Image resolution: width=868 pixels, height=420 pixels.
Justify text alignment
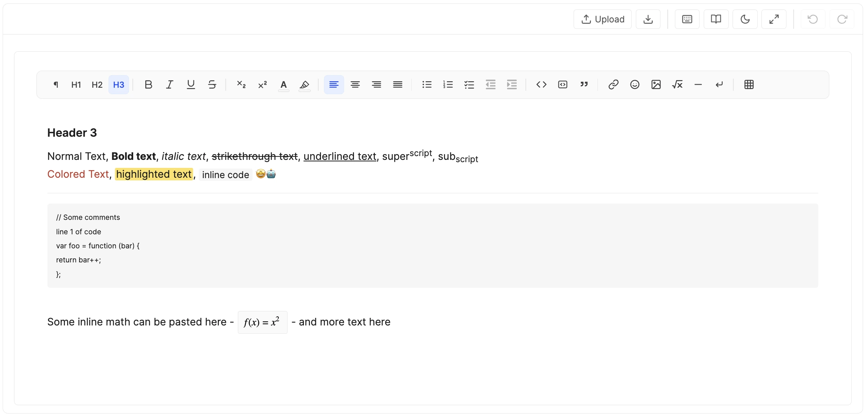coord(398,84)
